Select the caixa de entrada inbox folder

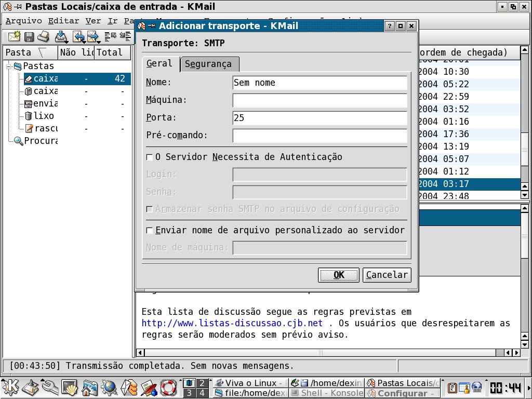[77, 78]
